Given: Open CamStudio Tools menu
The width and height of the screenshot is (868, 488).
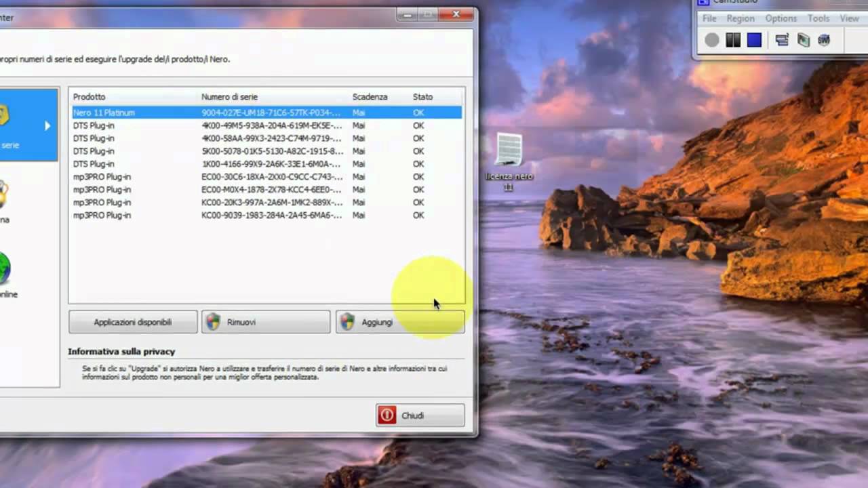Looking at the screenshot, I should coord(818,18).
